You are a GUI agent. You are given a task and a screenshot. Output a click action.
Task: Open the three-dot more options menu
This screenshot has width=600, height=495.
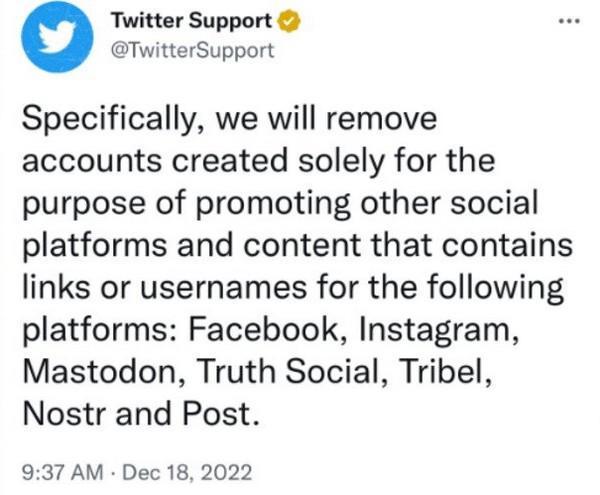(569, 21)
